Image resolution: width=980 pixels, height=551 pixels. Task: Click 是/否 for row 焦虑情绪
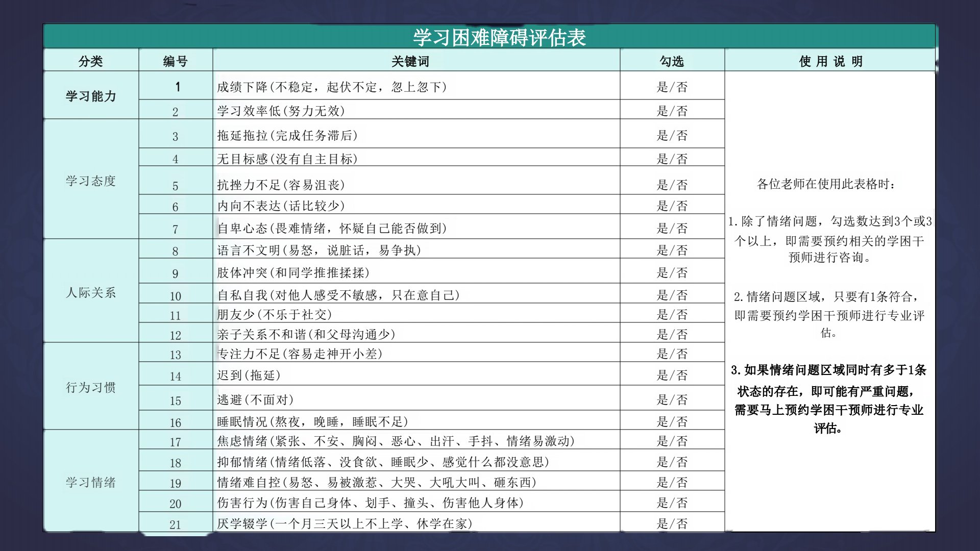click(672, 441)
